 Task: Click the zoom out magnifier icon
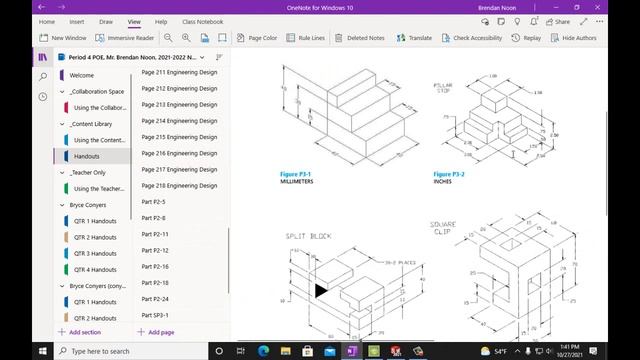click(x=168, y=38)
